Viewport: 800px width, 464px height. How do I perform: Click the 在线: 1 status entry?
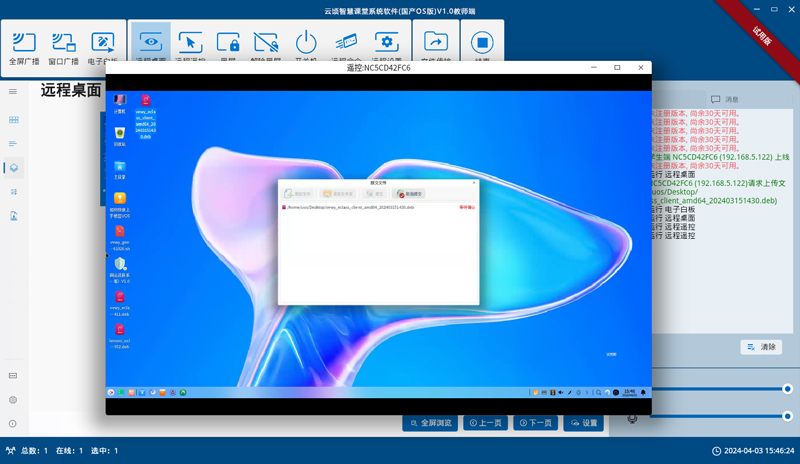pyautogui.click(x=69, y=451)
